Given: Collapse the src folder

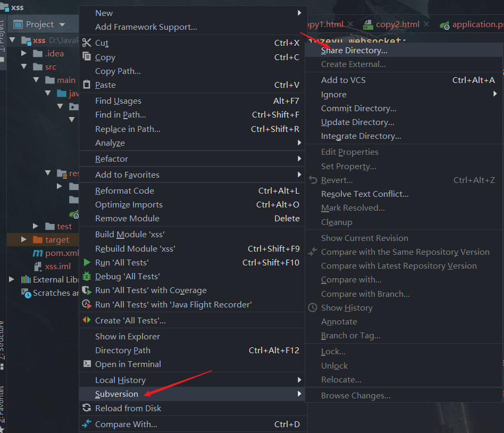Looking at the screenshot, I should pyautogui.click(x=24, y=66).
